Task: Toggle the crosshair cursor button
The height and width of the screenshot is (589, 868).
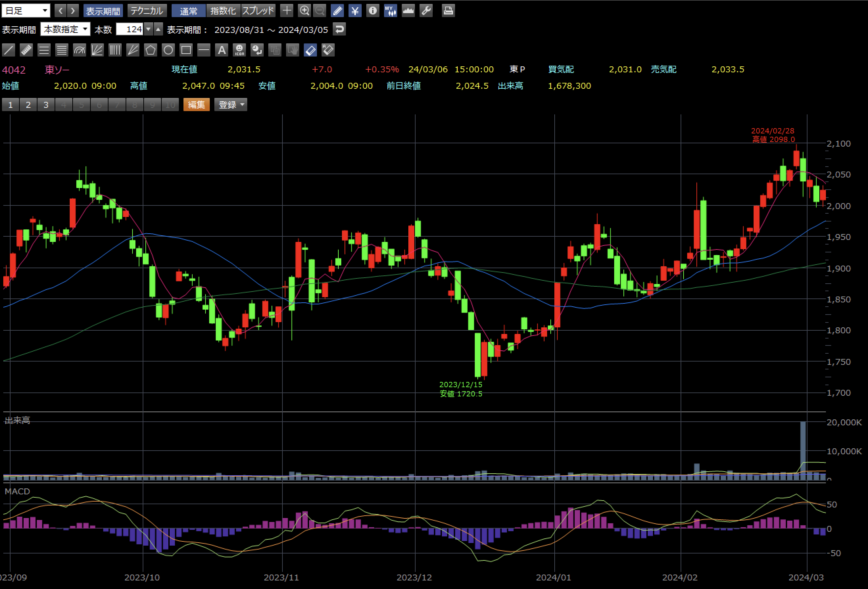Action: pos(286,11)
